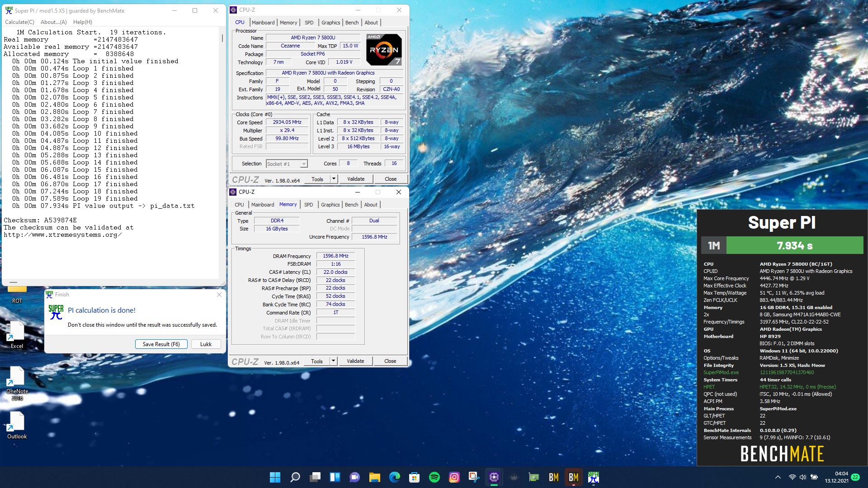This screenshot has height=488, width=868.
Task: Open About...(A) menu in Super PI
Action: click(x=53, y=22)
